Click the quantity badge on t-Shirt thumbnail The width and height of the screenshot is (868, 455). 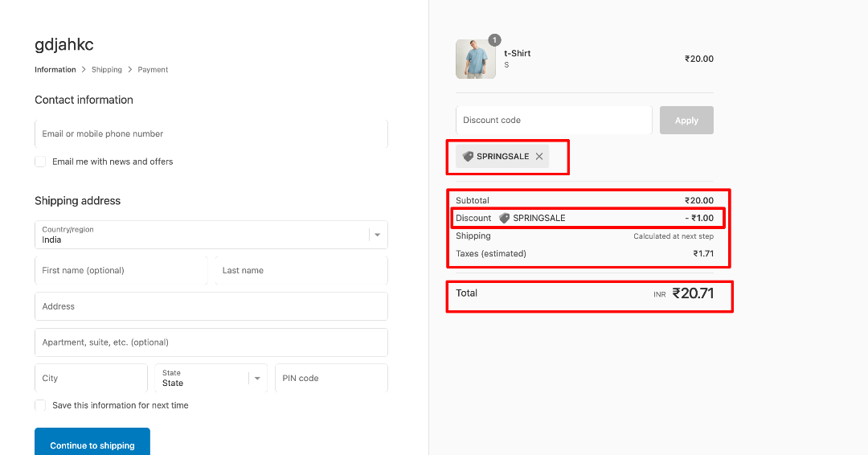[x=494, y=40]
